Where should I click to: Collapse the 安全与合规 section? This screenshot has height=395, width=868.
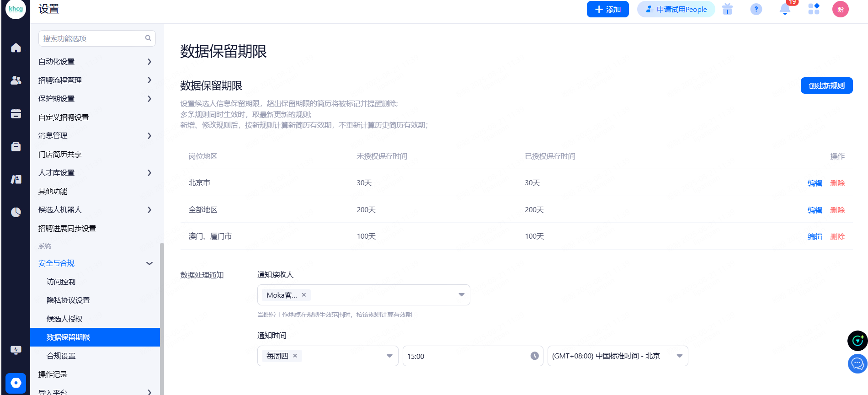coord(149,263)
